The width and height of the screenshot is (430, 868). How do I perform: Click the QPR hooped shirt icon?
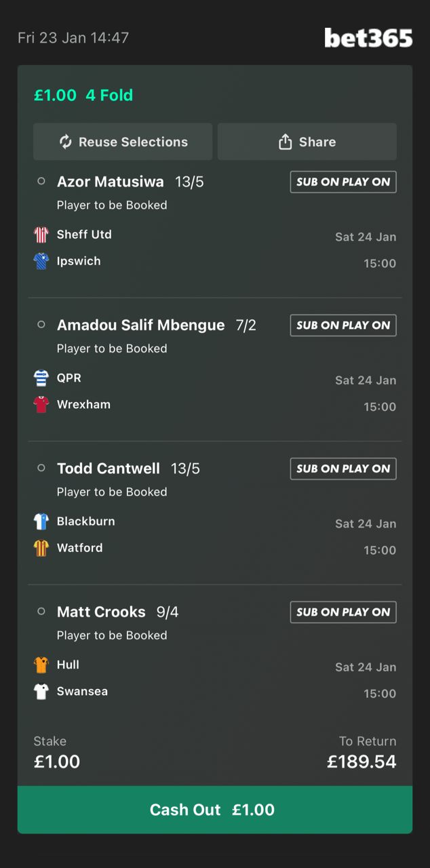click(x=41, y=378)
